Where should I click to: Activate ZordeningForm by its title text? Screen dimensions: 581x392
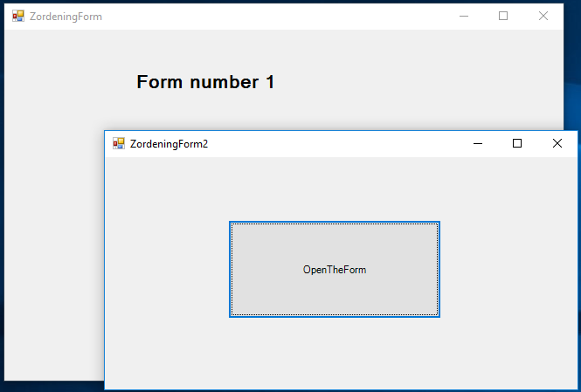click(66, 17)
